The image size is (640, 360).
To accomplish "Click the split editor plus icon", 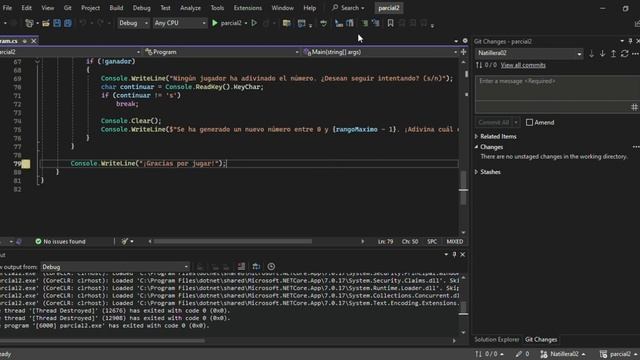I will 463,52.
